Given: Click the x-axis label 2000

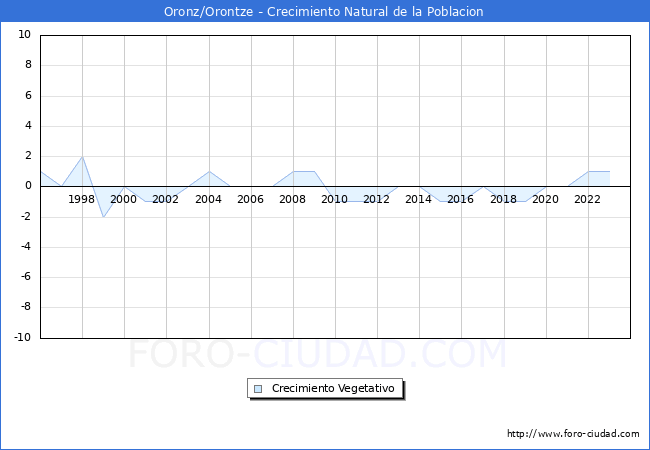Looking at the screenshot, I should (124, 199).
